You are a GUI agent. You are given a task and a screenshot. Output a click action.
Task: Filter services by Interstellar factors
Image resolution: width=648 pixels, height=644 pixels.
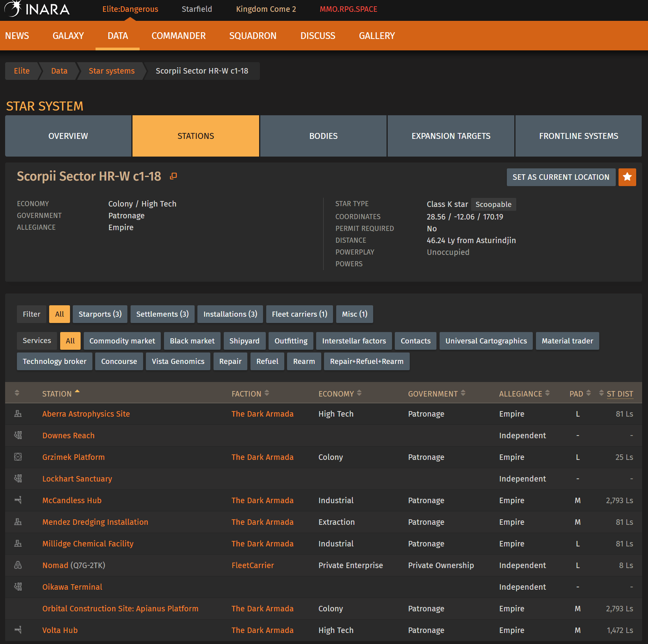(x=354, y=341)
